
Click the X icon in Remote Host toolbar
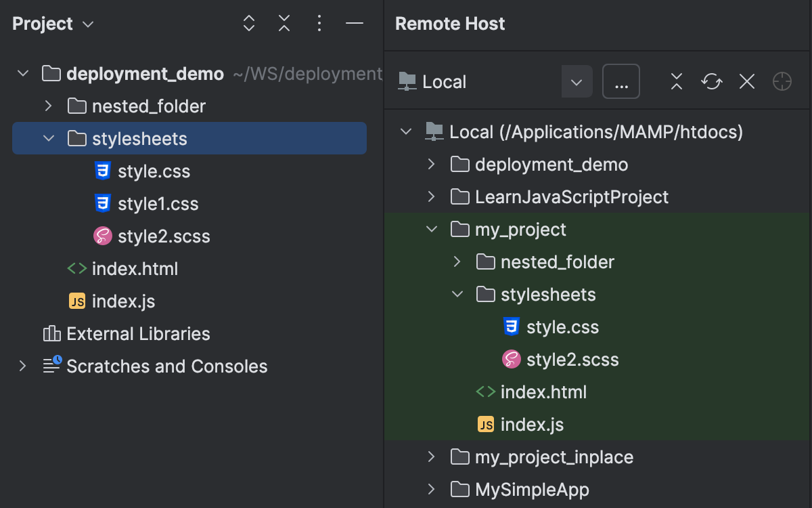[746, 81]
